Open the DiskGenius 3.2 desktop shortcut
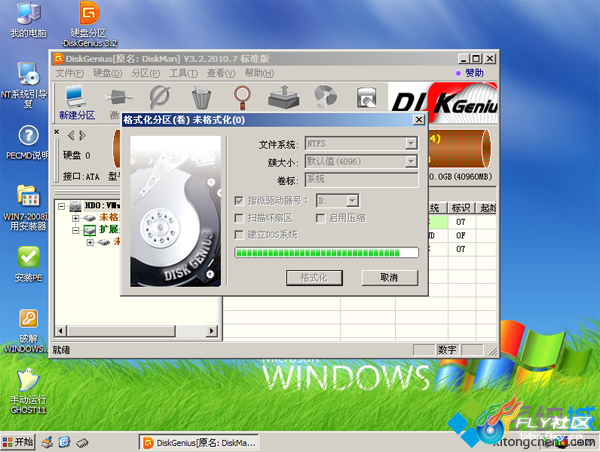Screen dimensions: 600x452 point(90,24)
